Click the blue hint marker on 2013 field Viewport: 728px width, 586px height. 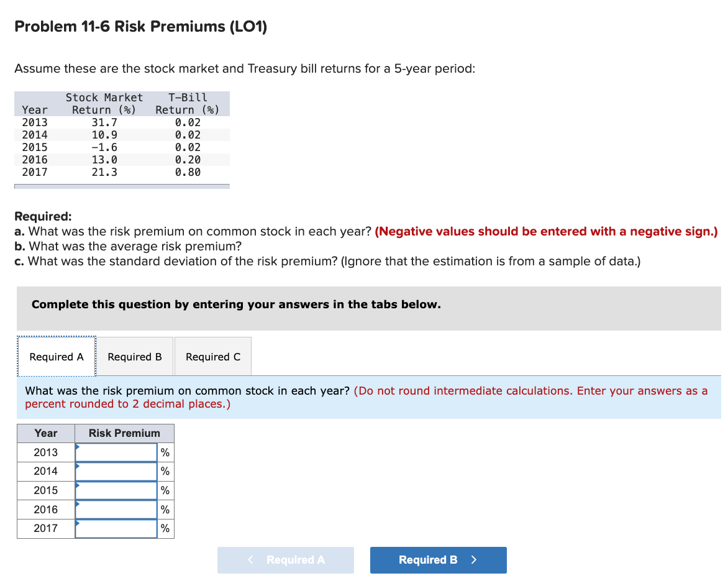(77, 447)
